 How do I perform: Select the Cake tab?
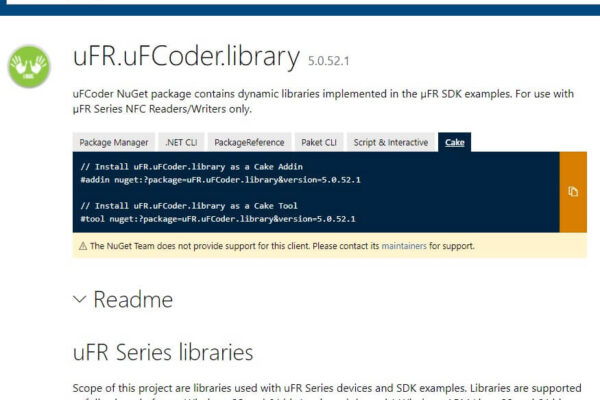455,142
